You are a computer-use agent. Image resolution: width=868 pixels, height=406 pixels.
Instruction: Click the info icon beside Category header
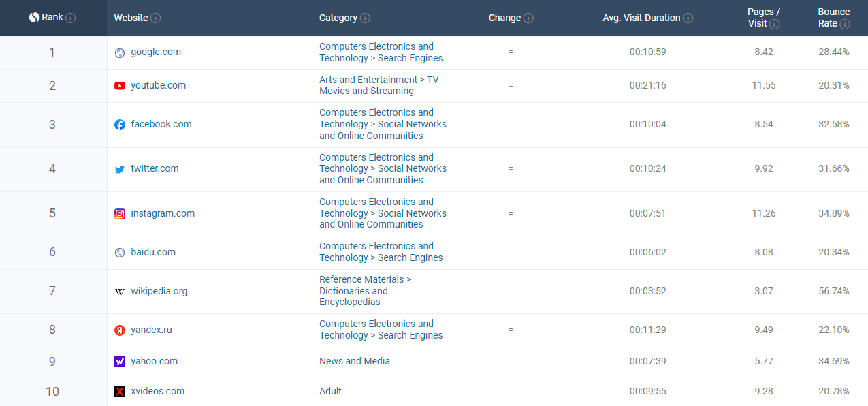pos(366,18)
